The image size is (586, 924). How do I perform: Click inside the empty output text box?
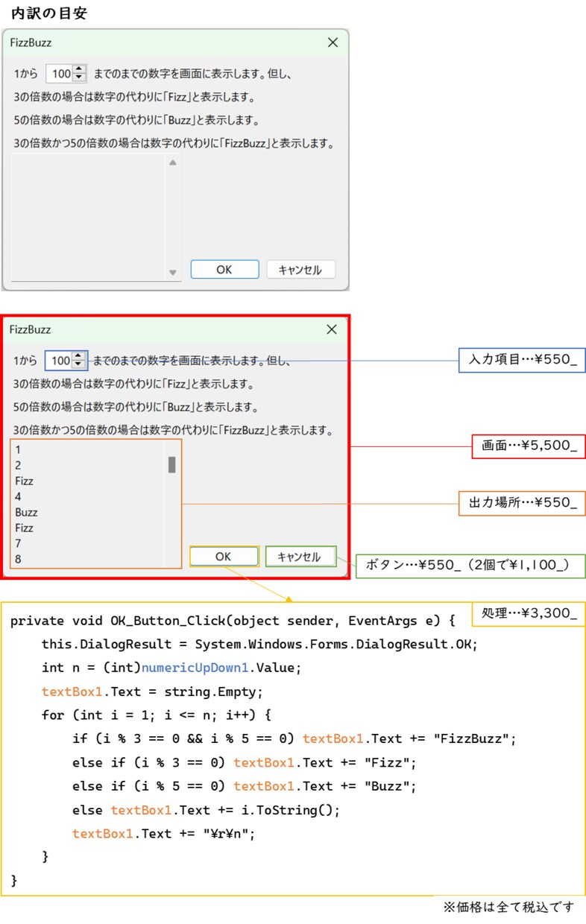[x=89, y=218]
